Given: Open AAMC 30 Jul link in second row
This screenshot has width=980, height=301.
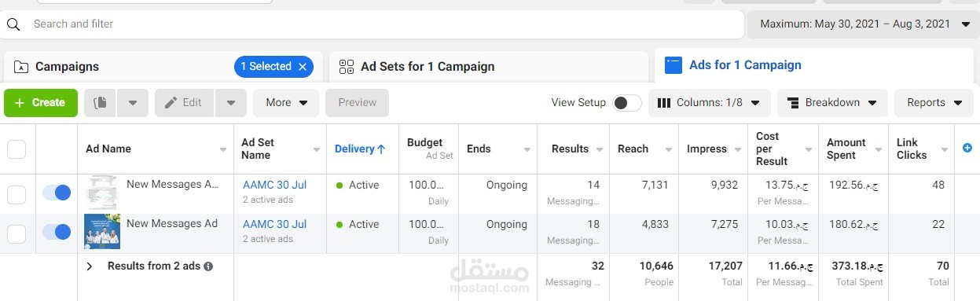Looking at the screenshot, I should coord(274,225).
